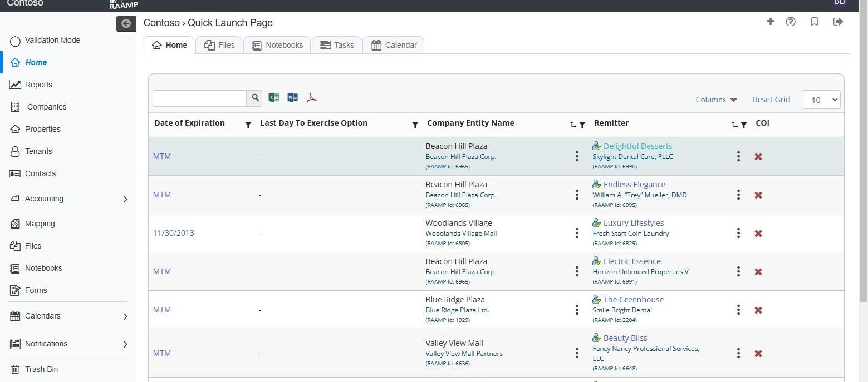
Task: Export grid to Excel icon
Action: tap(273, 98)
